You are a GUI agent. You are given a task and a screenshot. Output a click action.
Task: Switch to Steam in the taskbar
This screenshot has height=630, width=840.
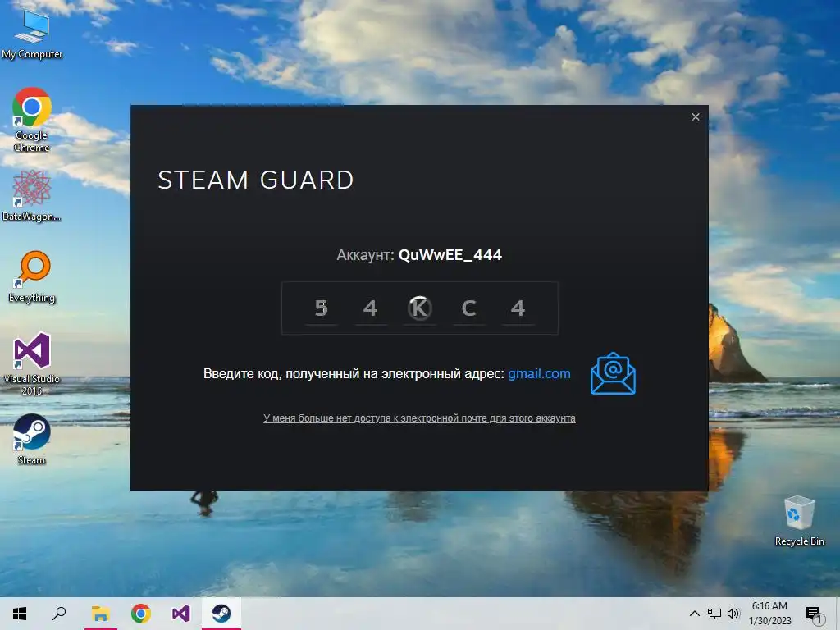pyautogui.click(x=221, y=614)
